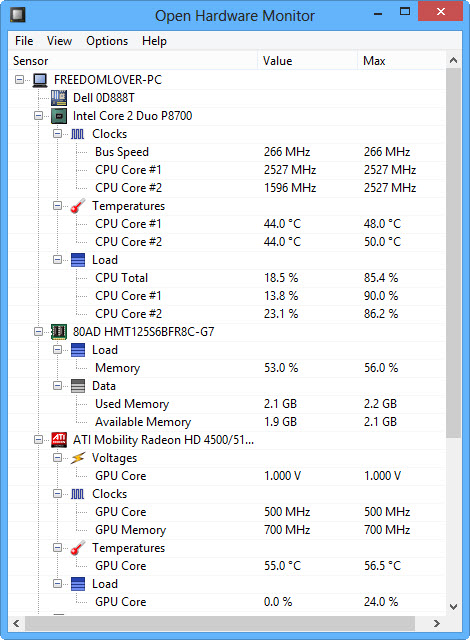Screen dimensions: 470x640
Task: Click the Open Hardware Monitor title bar icon
Action: click(x=18, y=15)
